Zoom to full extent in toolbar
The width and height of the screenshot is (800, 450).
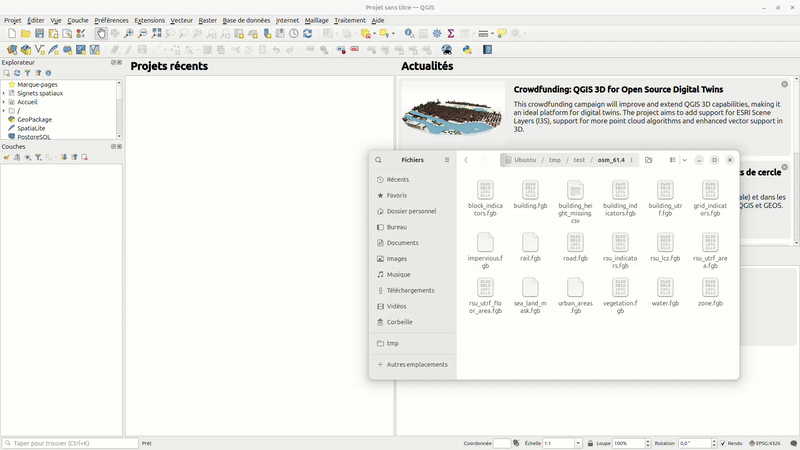pos(156,34)
